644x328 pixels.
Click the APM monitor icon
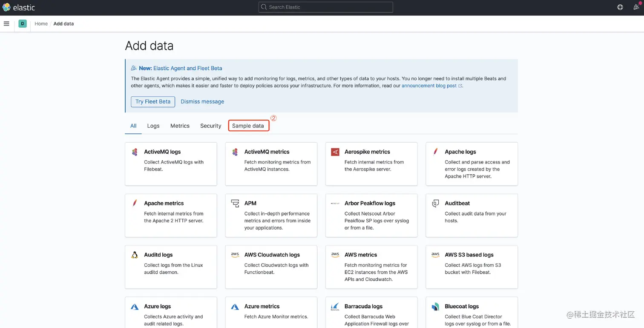[235, 204]
